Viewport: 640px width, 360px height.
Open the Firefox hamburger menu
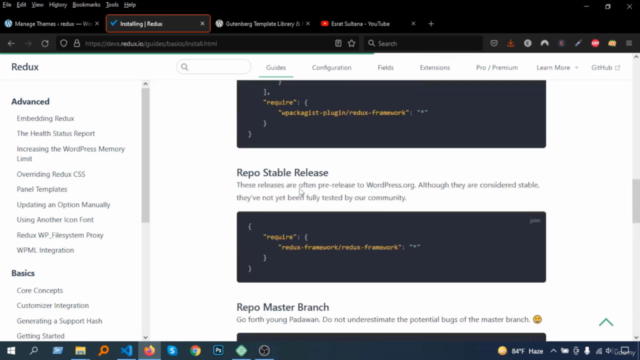[x=629, y=43]
